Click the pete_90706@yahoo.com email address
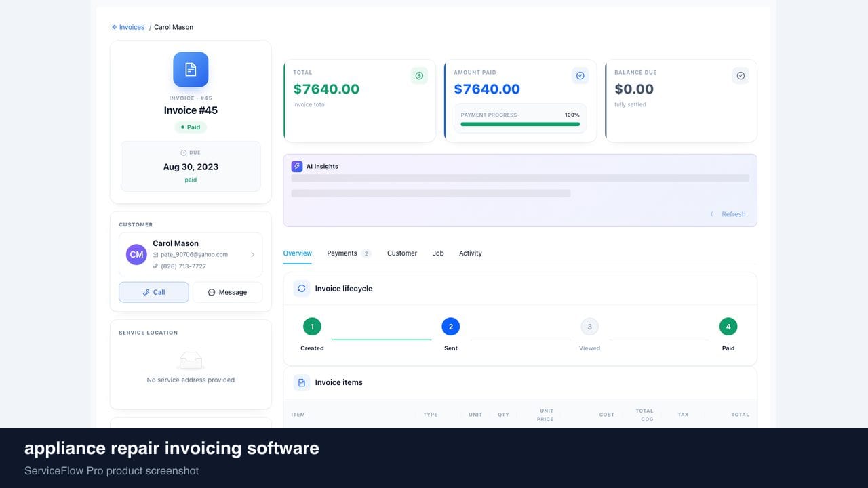The height and width of the screenshot is (488, 868). click(x=194, y=255)
